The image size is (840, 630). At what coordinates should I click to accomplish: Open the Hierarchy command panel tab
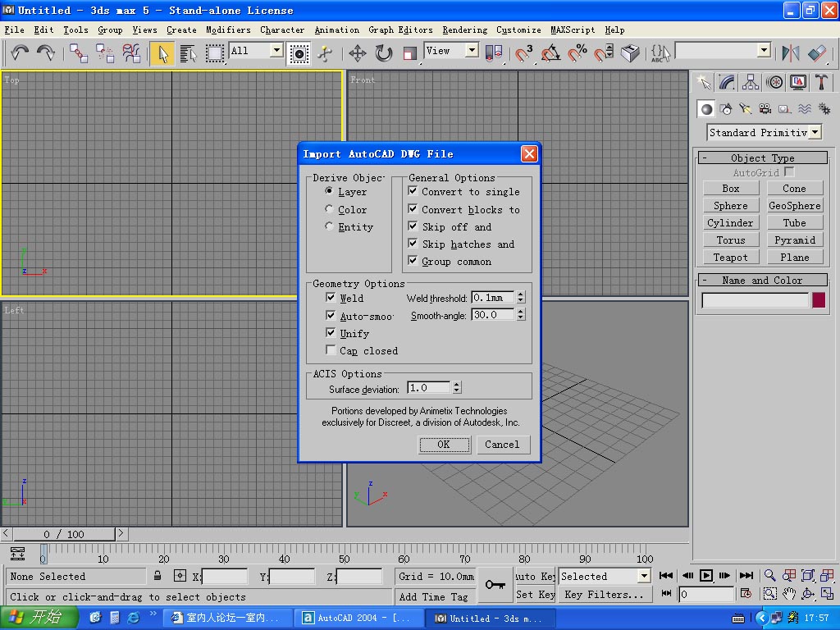point(751,82)
